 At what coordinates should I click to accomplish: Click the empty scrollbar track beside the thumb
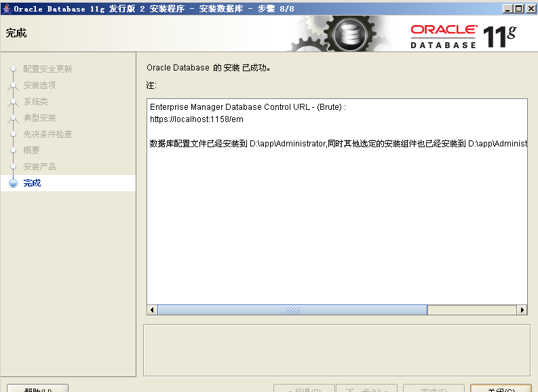472,310
